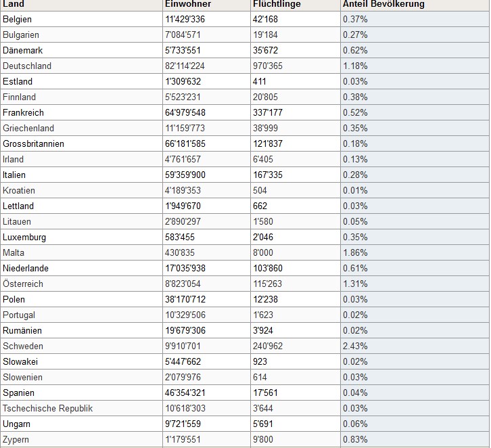Select the Niederlande country cell
The width and height of the screenshot is (491, 448).
point(26,268)
